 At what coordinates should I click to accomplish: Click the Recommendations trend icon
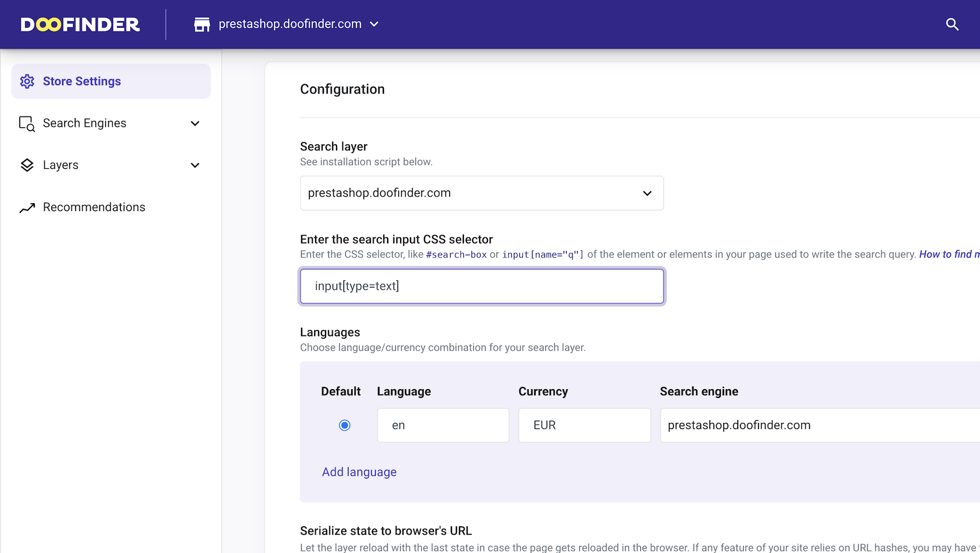pos(27,207)
